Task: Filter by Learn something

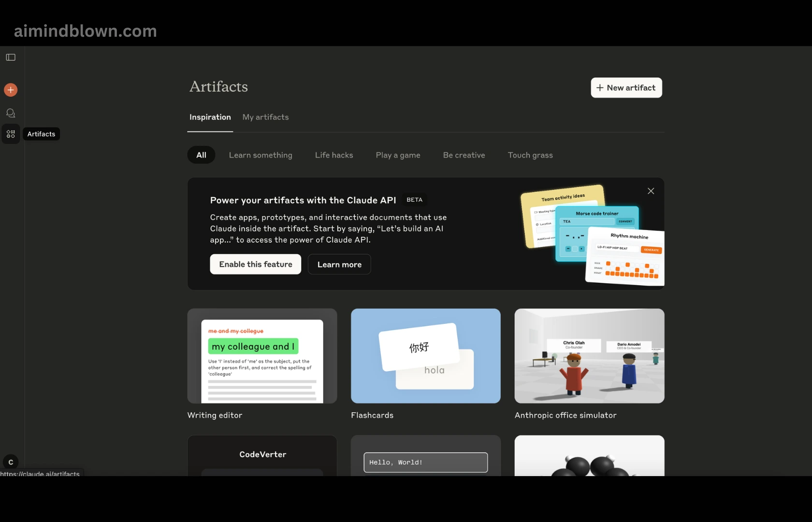Action: tap(261, 155)
